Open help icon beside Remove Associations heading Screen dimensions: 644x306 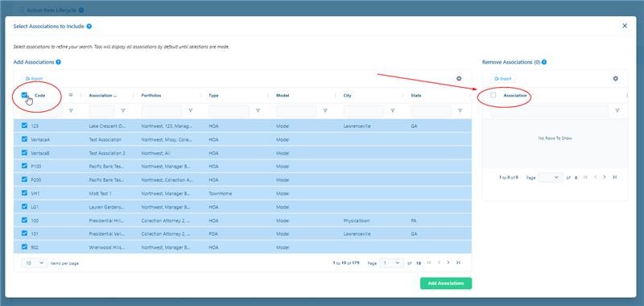tap(544, 62)
